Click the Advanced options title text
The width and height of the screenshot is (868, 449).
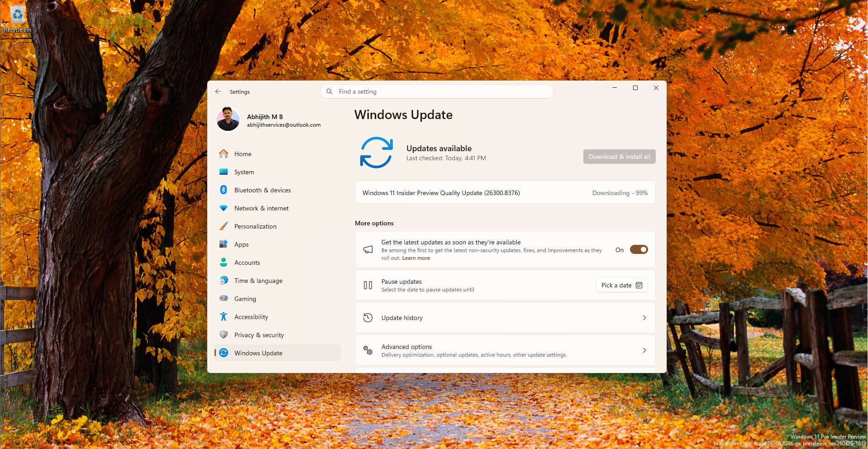[x=406, y=347]
